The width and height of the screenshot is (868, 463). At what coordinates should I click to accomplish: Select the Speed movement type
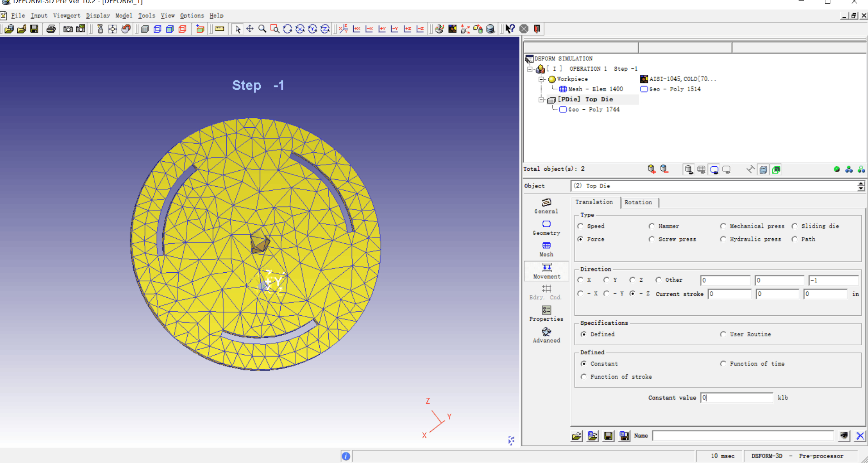click(x=591, y=226)
